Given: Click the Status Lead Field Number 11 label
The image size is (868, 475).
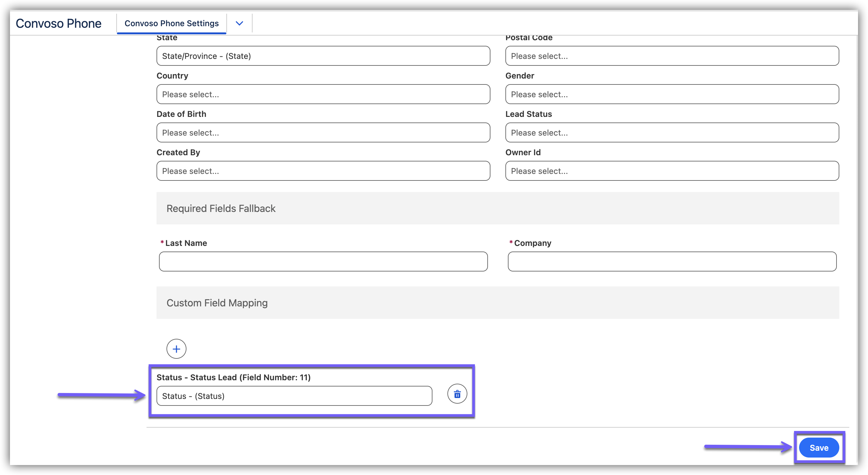Looking at the screenshot, I should 233,377.
